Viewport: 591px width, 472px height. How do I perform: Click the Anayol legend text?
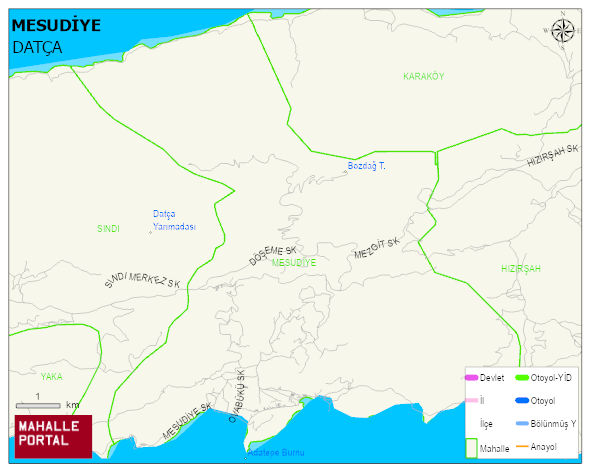(543, 447)
